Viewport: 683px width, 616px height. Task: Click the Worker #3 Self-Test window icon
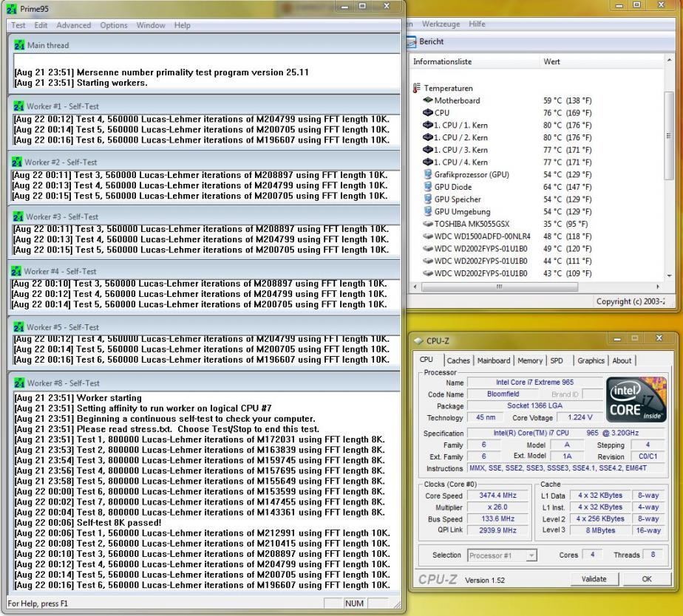pyautogui.click(x=18, y=216)
